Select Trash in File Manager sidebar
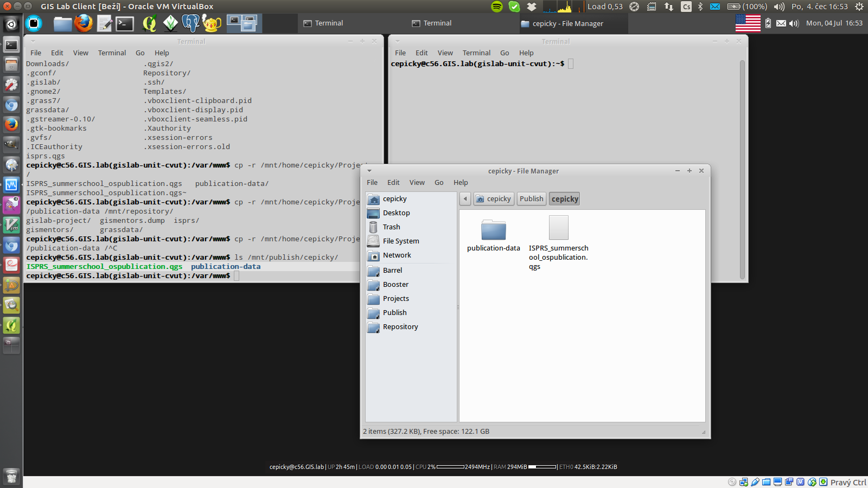The width and height of the screenshot is (868, 488). click(410, 227)
